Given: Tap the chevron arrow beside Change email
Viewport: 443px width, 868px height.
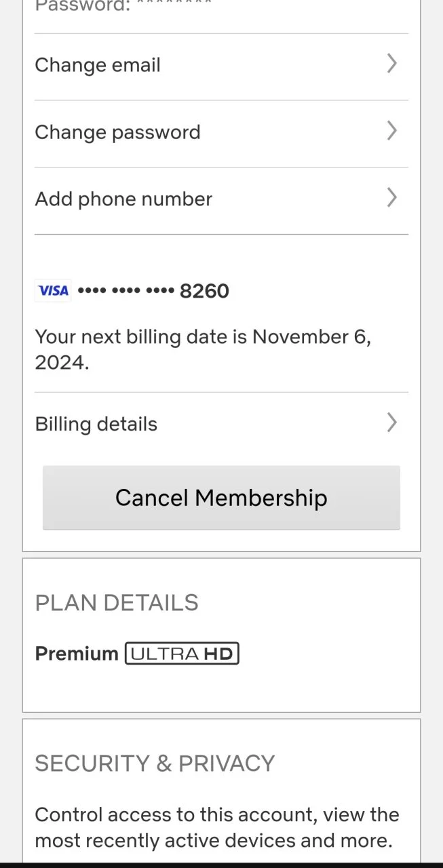Looking at the screenshot, I should click(391, 64).
